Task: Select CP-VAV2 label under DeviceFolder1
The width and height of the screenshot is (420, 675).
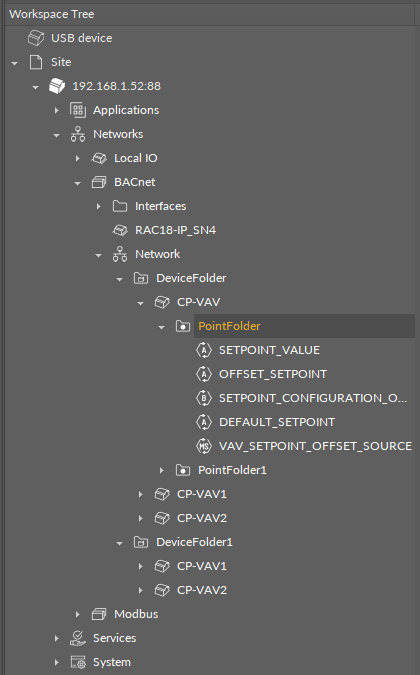Action: coord(202,590)
